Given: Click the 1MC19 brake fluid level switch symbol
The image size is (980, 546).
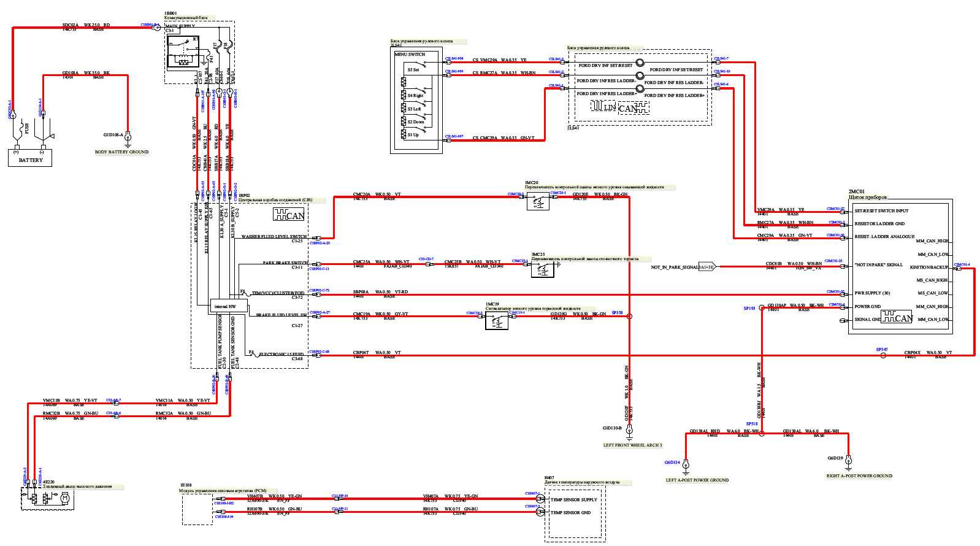Looking at the screenshot, I should click(497, 321).
